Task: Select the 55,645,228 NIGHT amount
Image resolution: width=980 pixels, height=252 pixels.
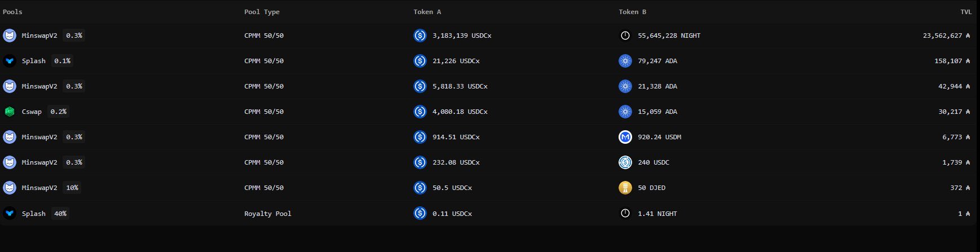Action: (x=669, y=36)
